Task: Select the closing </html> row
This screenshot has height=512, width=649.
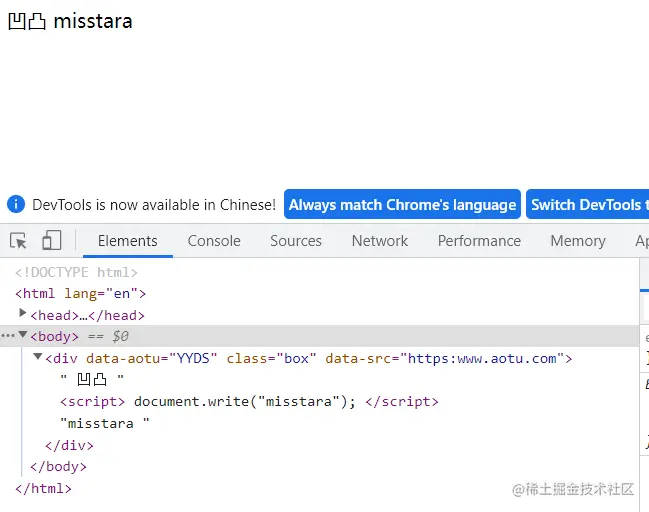Action: pyautogui.click(x=43, y=488)
